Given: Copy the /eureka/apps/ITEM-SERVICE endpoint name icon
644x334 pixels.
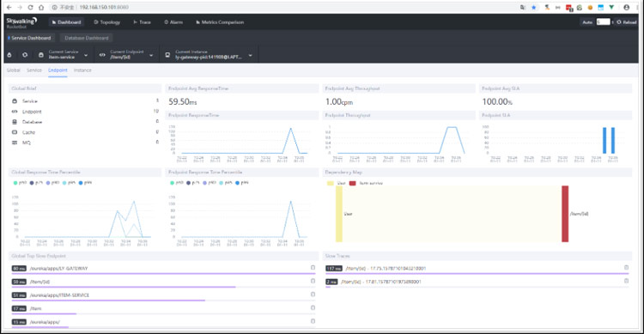Looking at the screenshot, I should click(x=313, y=295).
